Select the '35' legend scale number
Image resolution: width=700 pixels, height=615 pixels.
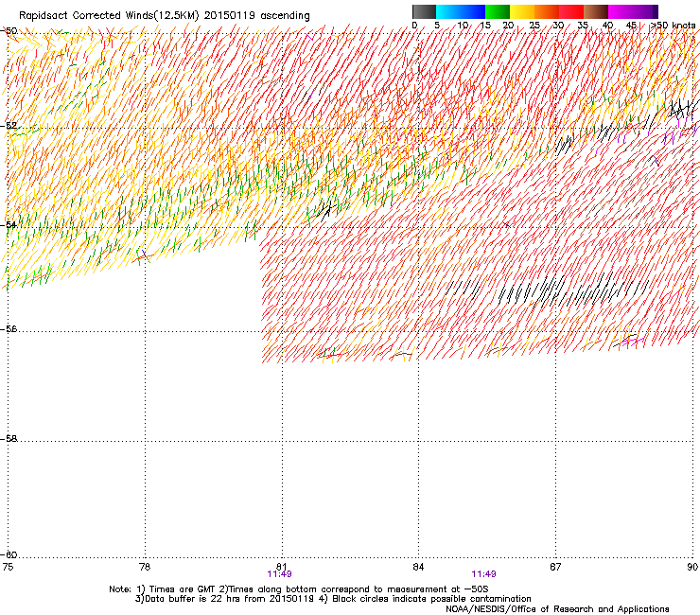point(583,25)
